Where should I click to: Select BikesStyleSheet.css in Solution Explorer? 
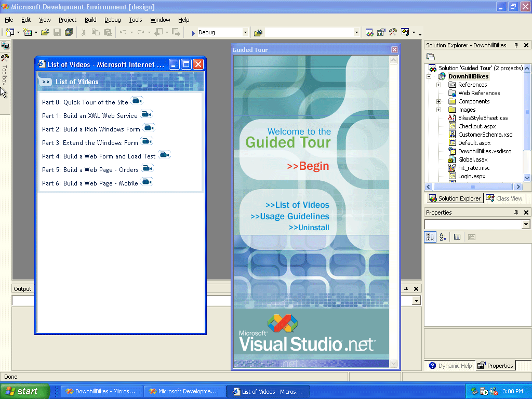click(x=483, y=118)
